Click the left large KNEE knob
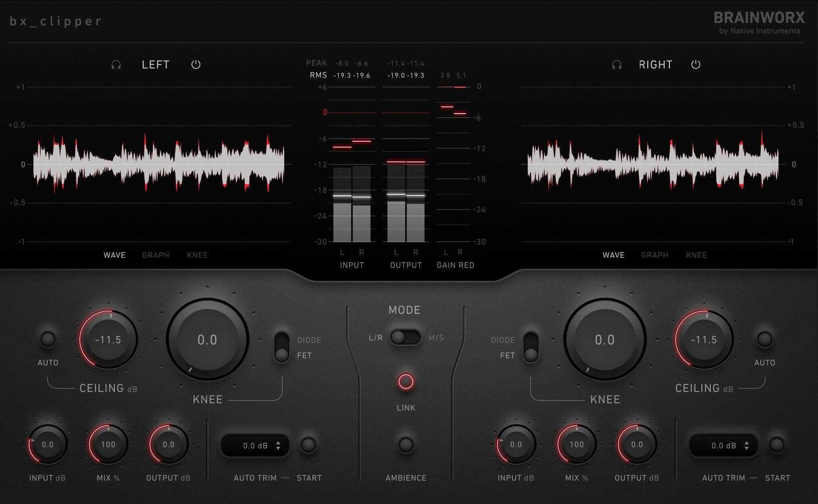 pyautogui.click(x=207, y=340)
